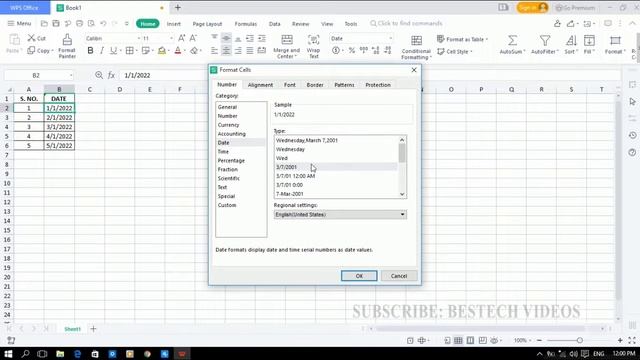The width and height of the screenshot is (640, 360).
Task: Click the fill color bucket icon
Action: 162,51
